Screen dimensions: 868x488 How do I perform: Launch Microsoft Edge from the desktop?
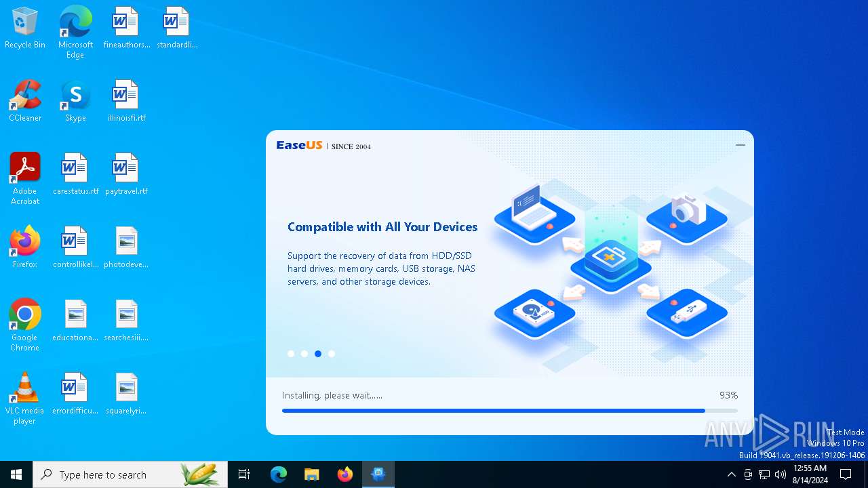75,32
